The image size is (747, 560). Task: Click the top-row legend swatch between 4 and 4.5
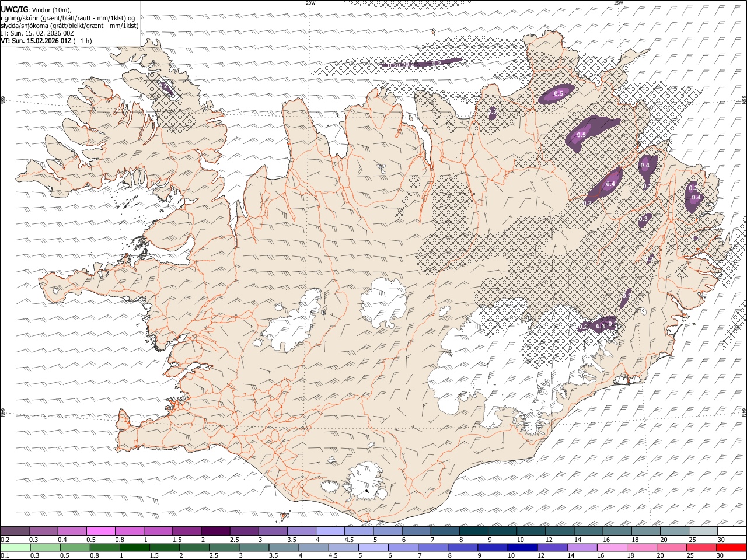[330, 531]
